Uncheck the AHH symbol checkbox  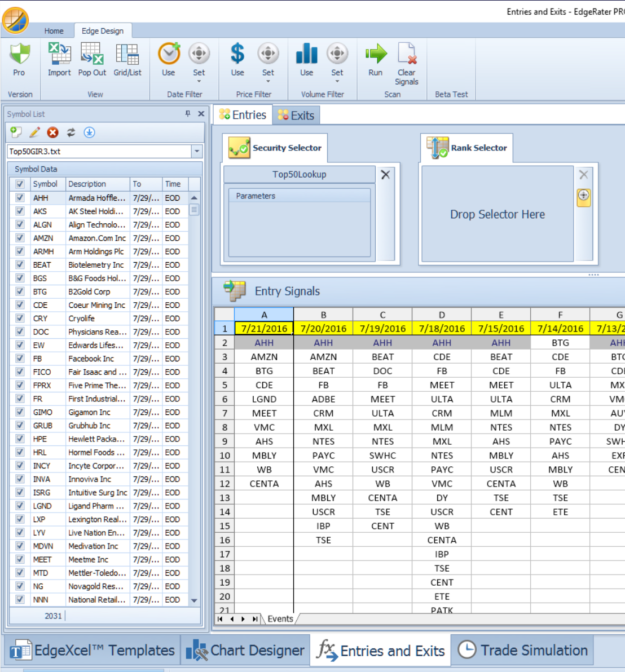[20, 197]
